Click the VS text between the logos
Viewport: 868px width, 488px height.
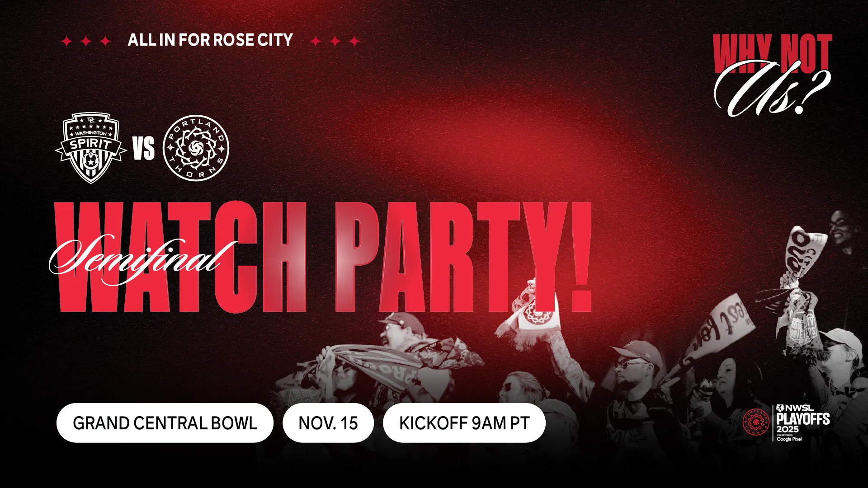tap(144, 149)
